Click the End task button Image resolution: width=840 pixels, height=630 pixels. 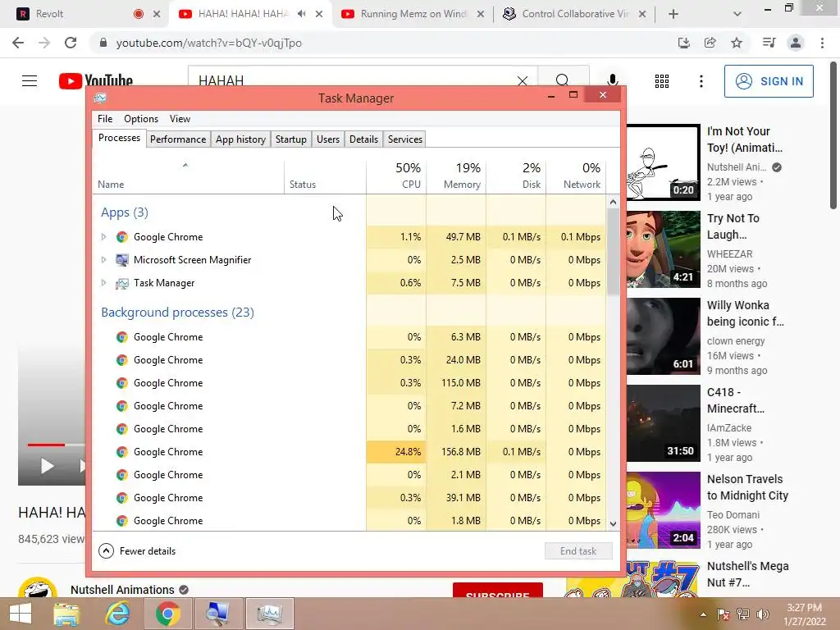[x=578, y=550]
